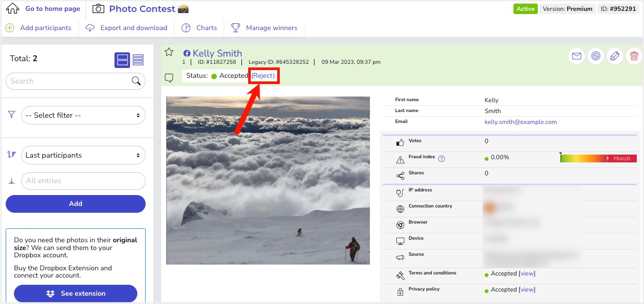The width and height of the screenshot is (644, 304).
Task: Click the IP address plug icon
Action: point(400,192)
